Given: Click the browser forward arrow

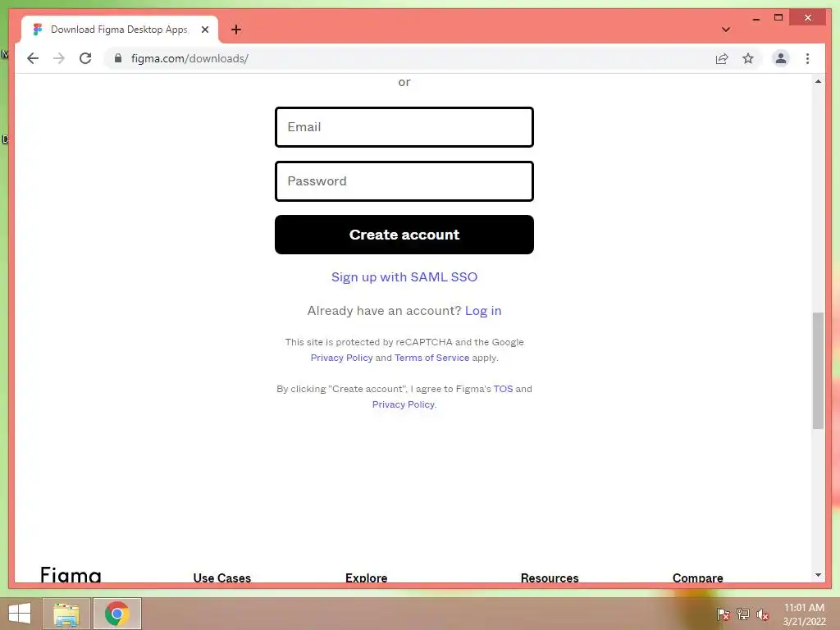Looking at the screenshot, I should click(59, 58).
